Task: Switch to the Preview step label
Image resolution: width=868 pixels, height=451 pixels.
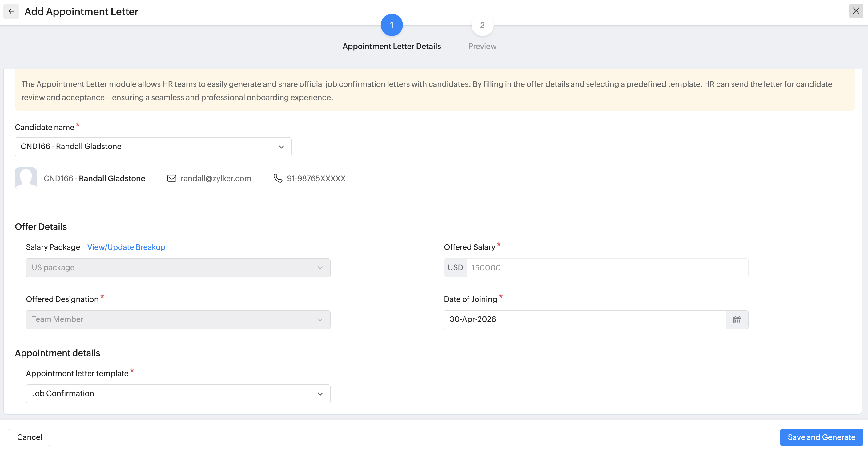Action: pyautogui.click(x=482, y=46)
